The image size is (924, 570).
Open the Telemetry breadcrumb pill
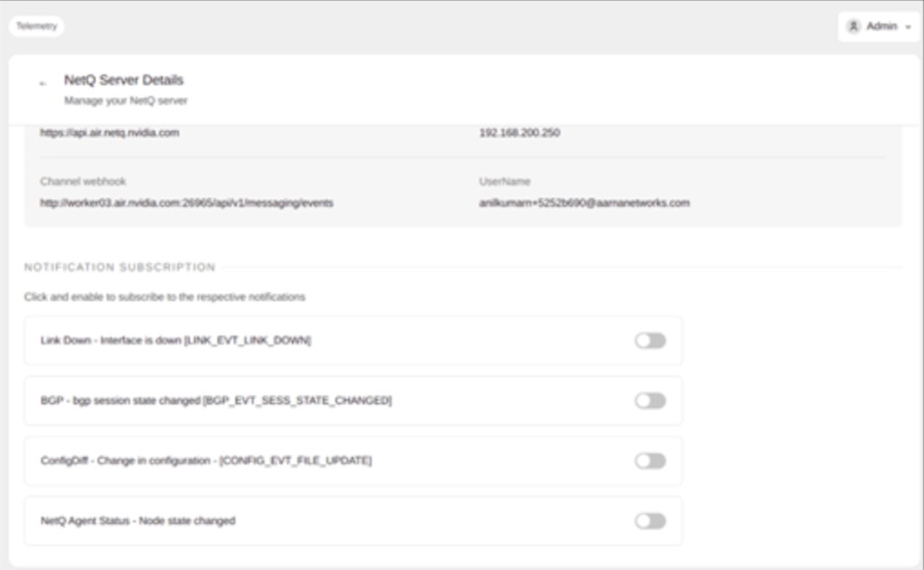pyautogui.click(x=36, y=26)
